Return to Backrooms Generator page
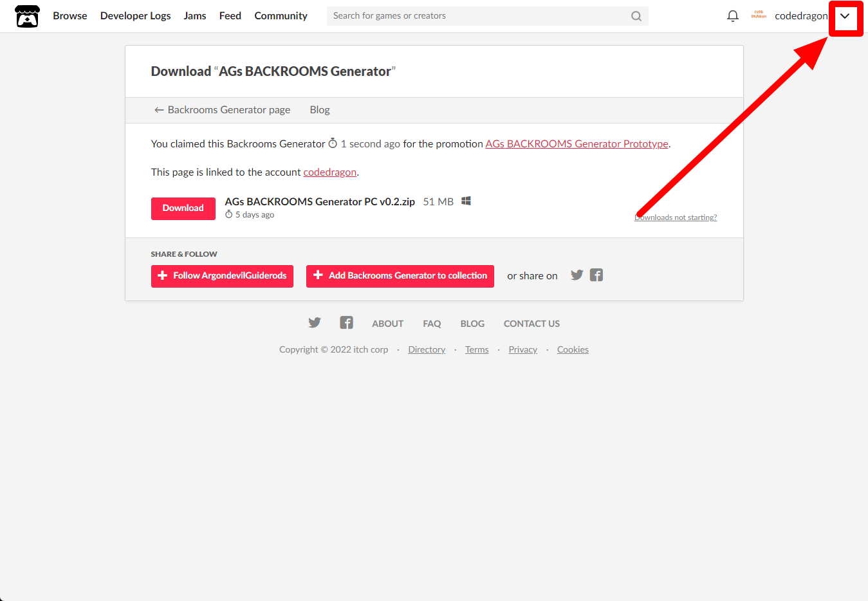This screenshot has height=601, width=868. pos(222,110)
